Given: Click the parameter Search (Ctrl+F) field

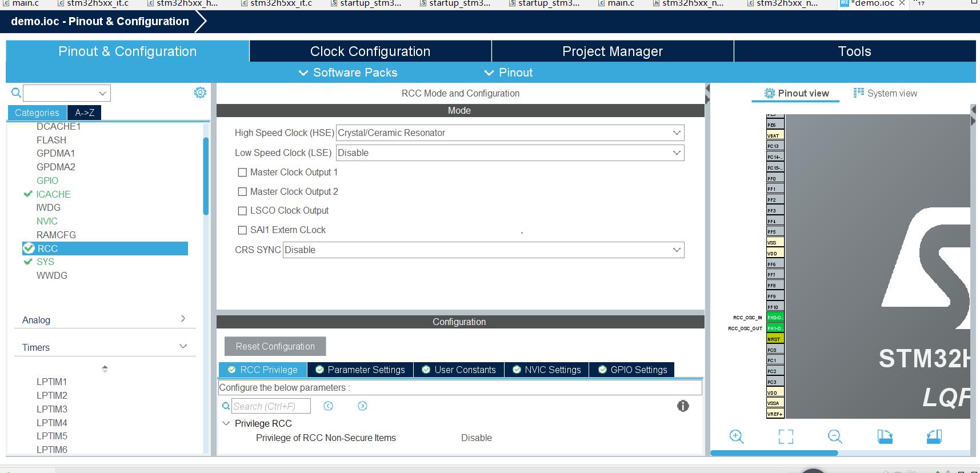Looking at the screenshot, I should 271,406.
